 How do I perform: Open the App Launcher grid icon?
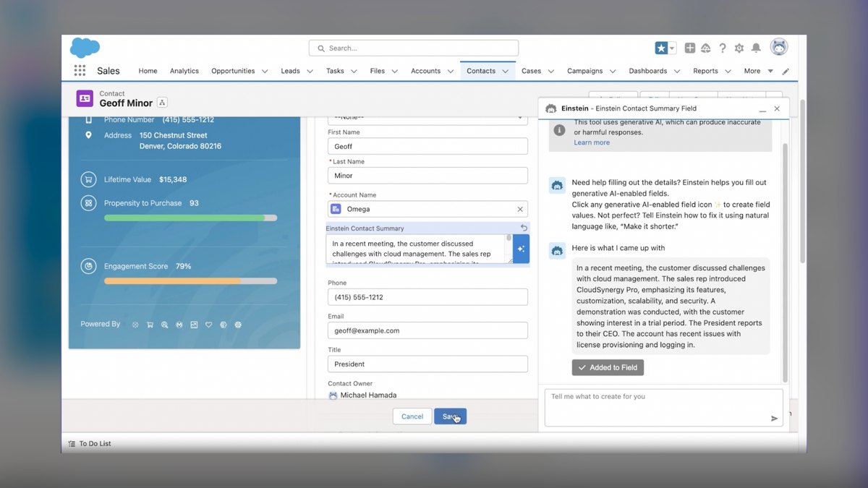pyautogui.click(x=80, y=71)
